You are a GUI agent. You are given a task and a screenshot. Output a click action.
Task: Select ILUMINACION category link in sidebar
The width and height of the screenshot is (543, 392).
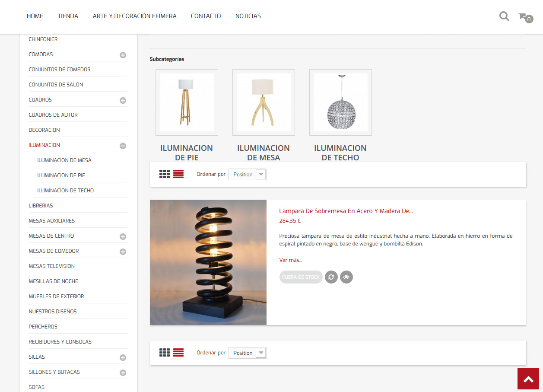[x=44, y=145]
